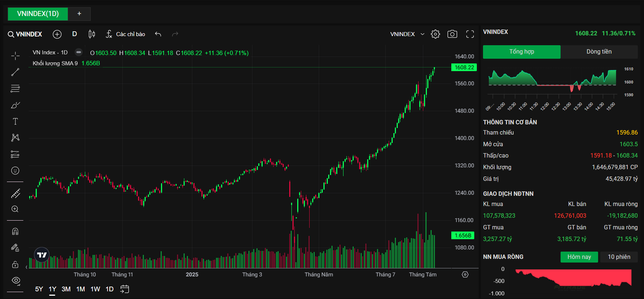Click the Giá trị value 45,428.97 tỷ
Viewport: 644px width, 299px height.
621,179
